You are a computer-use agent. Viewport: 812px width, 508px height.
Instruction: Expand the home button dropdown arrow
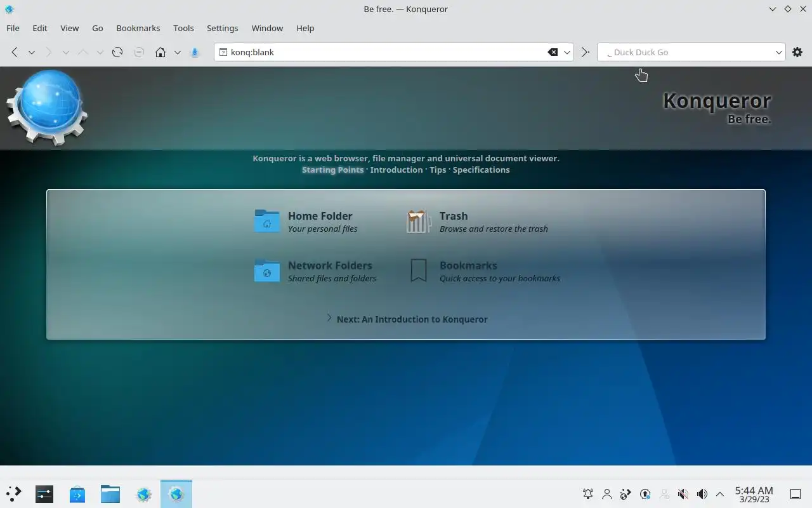click(x=178, y=52)
